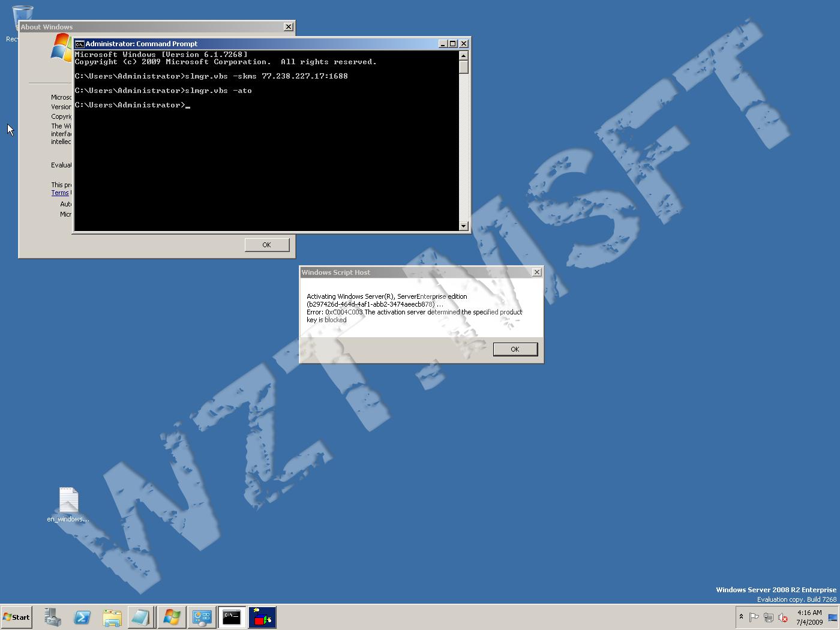
Task: Maximize the Command Prompt window
Action: pyautogui.click(x=453, y=44)
